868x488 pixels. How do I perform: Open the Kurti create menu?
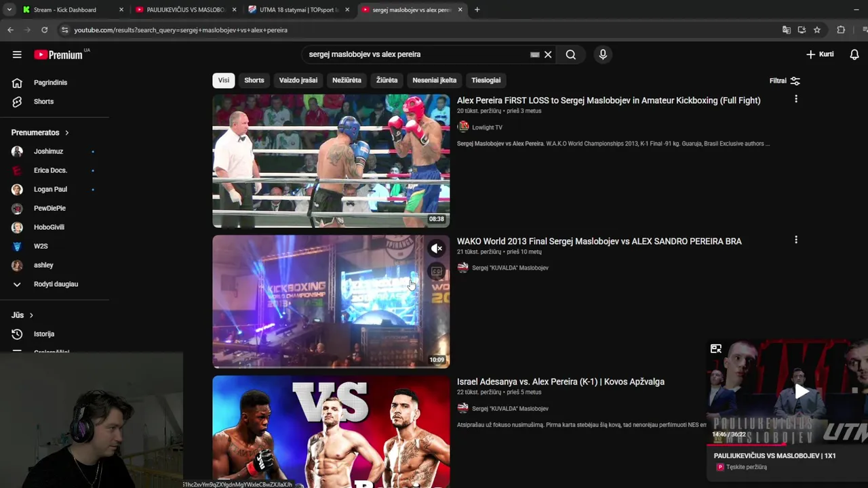pos(820,54)
